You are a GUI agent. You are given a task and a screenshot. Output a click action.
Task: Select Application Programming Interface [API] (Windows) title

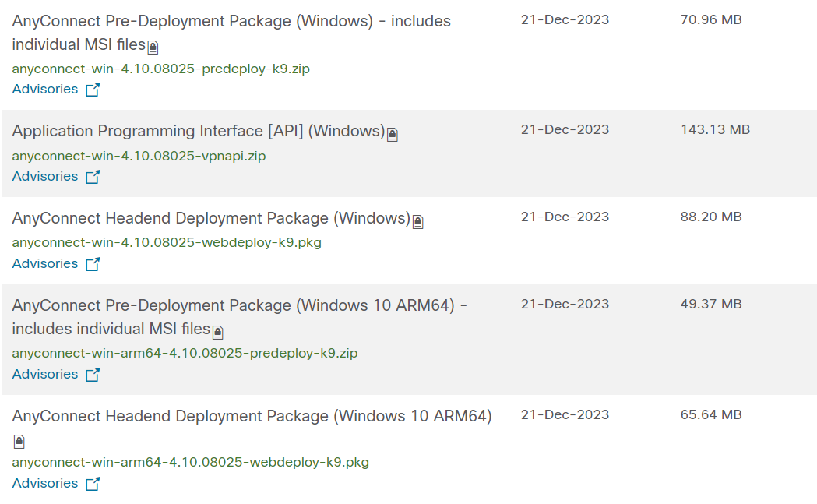(x=199, y=131)
